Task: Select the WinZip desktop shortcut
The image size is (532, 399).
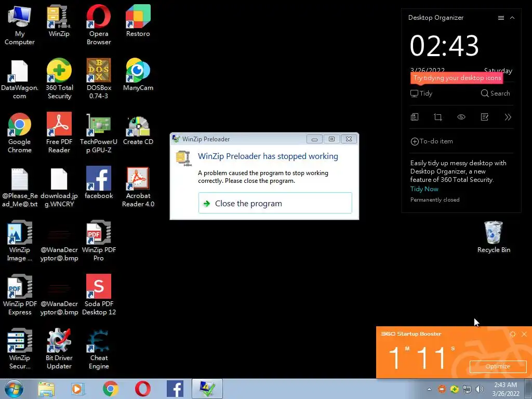Action: tap(59, 20)
